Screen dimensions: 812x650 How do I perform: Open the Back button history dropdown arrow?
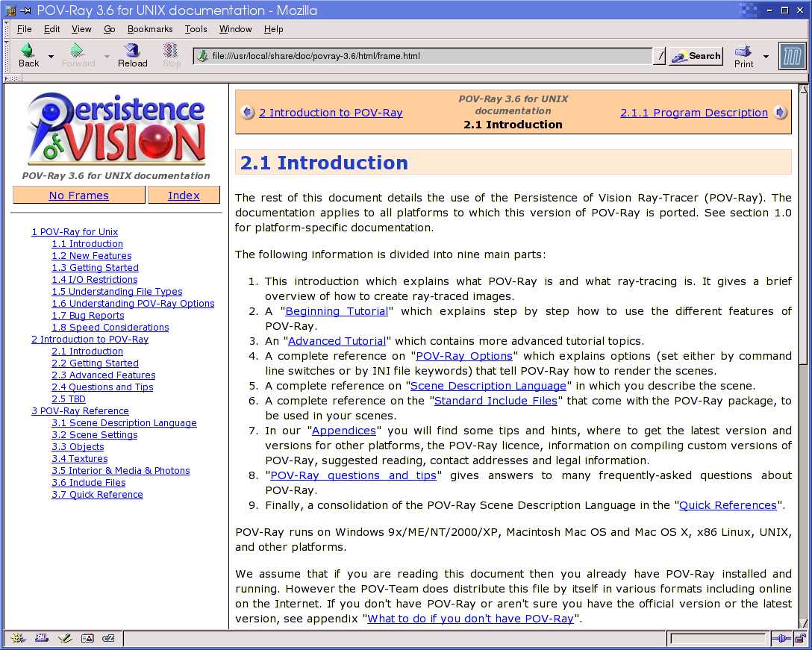tap(51, 56)
